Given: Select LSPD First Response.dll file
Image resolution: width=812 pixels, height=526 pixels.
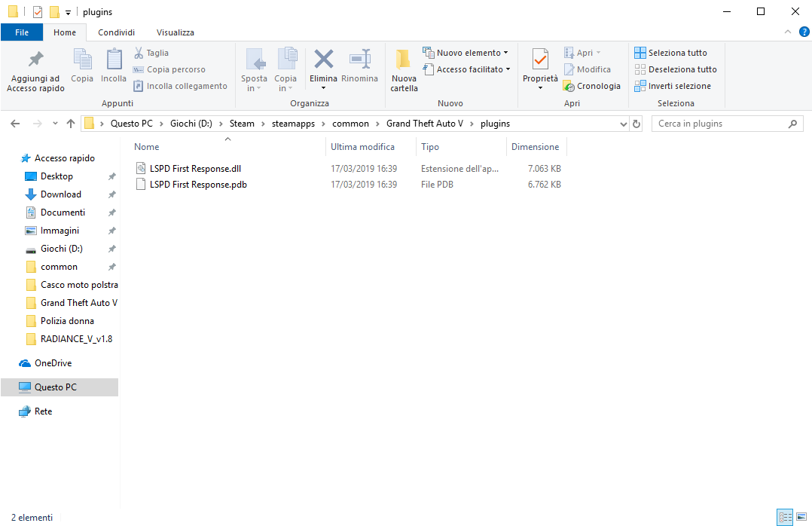Looking at the screenshot, I should [195, 168].
